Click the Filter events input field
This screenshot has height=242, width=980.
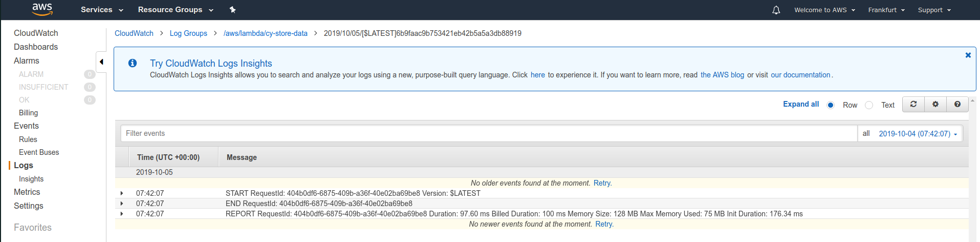coord(489,133)
